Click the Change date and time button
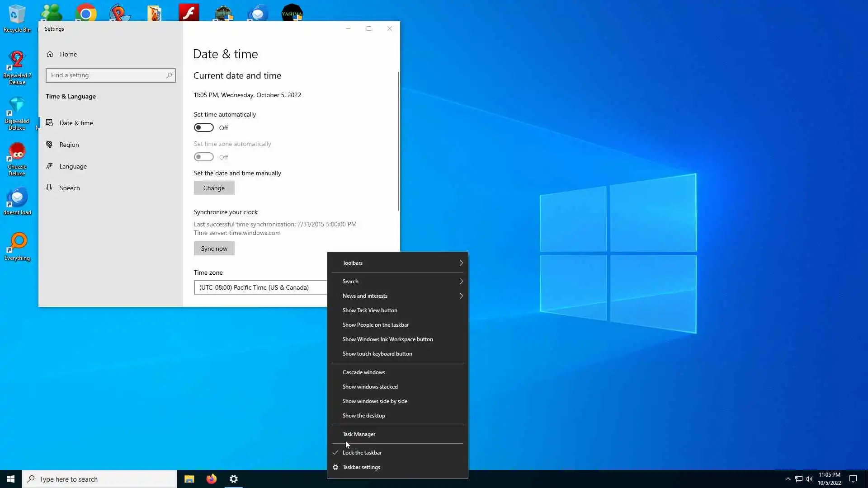Viewport: 868px width, 488px height. (214, 188)
